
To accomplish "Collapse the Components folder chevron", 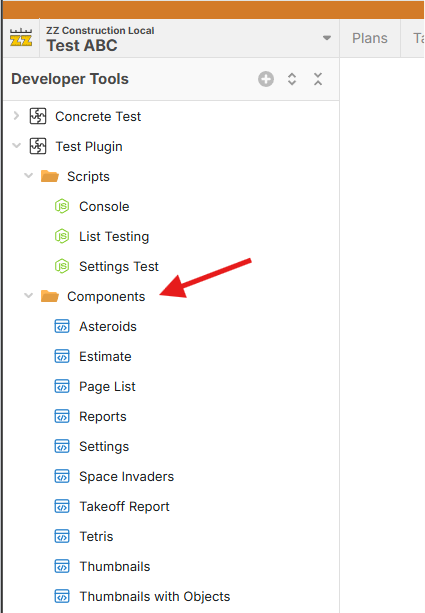I will point(29,296).
